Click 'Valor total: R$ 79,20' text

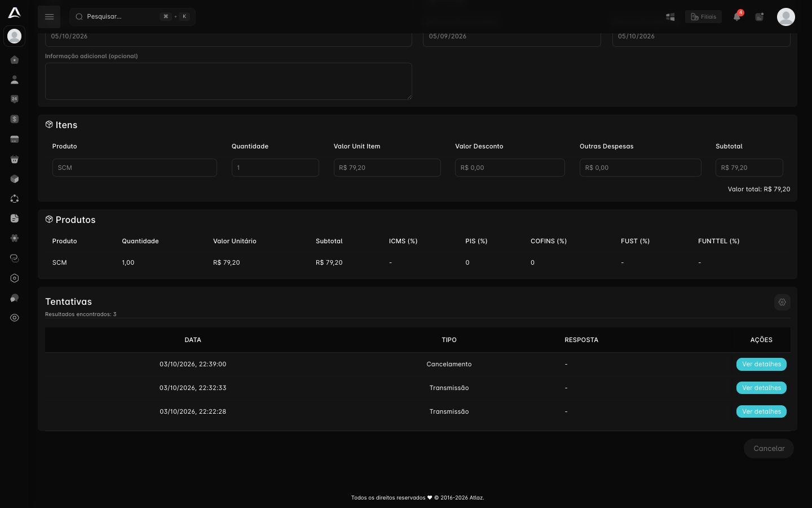(x=759, y=189)
